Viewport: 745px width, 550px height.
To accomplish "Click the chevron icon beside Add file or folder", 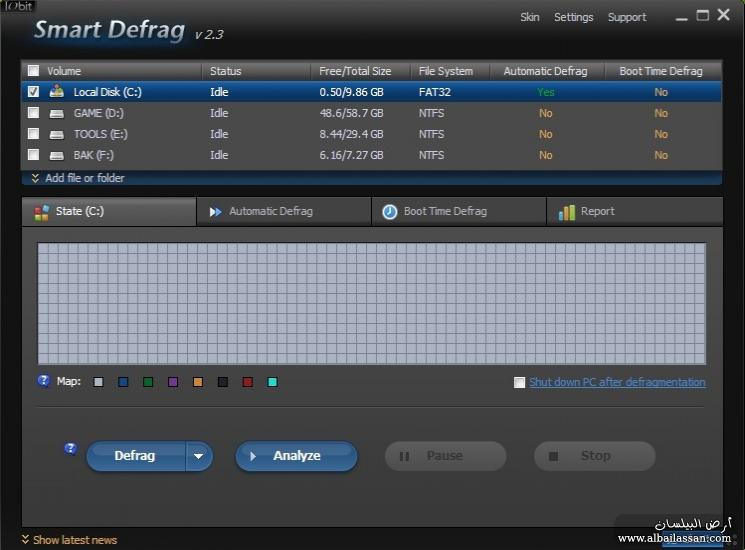I will tap(35, 178).
